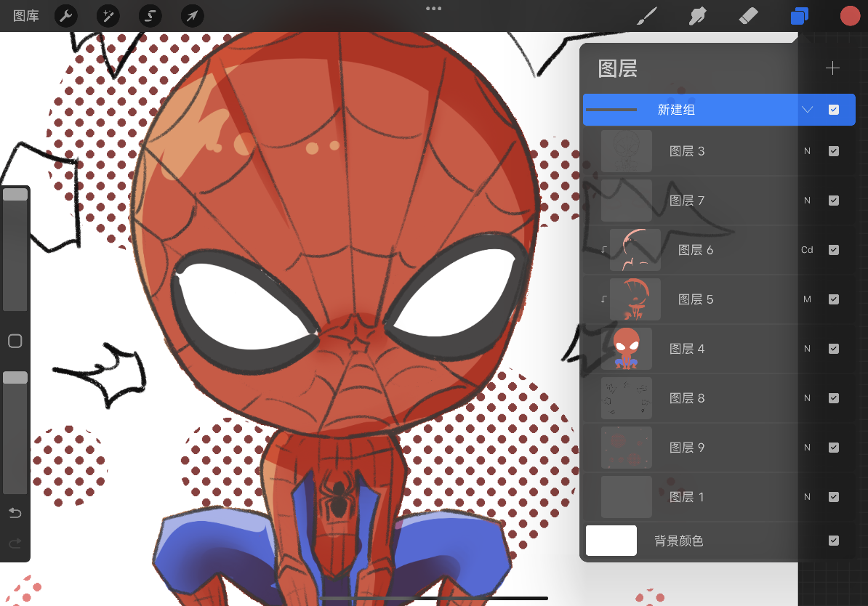Select the Smudge finger tool
Screen dimensions: 868x606
[x=697, y=16]
